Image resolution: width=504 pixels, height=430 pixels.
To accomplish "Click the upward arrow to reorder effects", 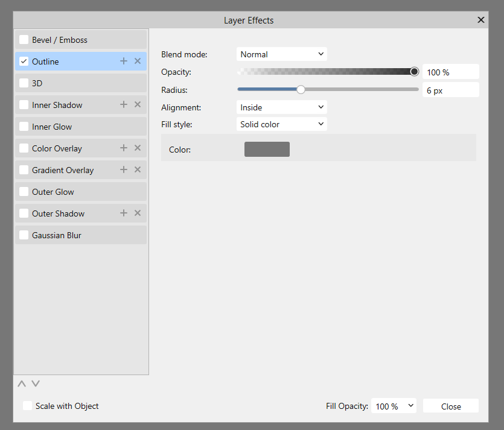I will point(21,384).
